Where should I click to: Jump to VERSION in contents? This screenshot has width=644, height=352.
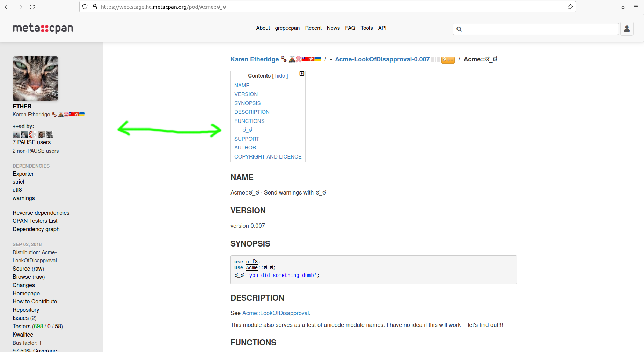(x=246, y=94)
